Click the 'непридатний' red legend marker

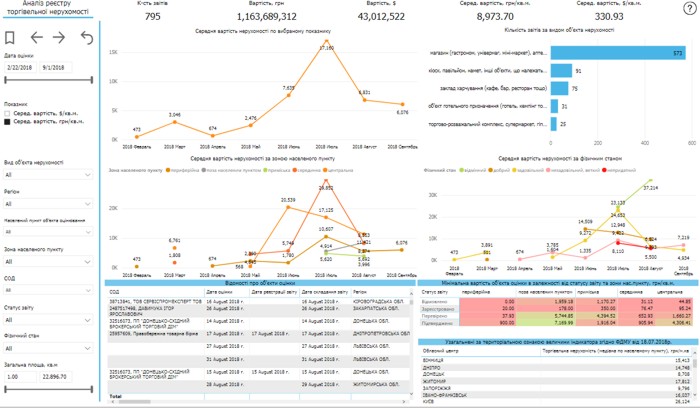point(604,170)
